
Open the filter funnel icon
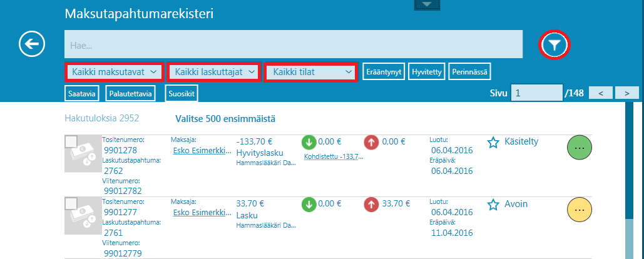tap(555, 44)
